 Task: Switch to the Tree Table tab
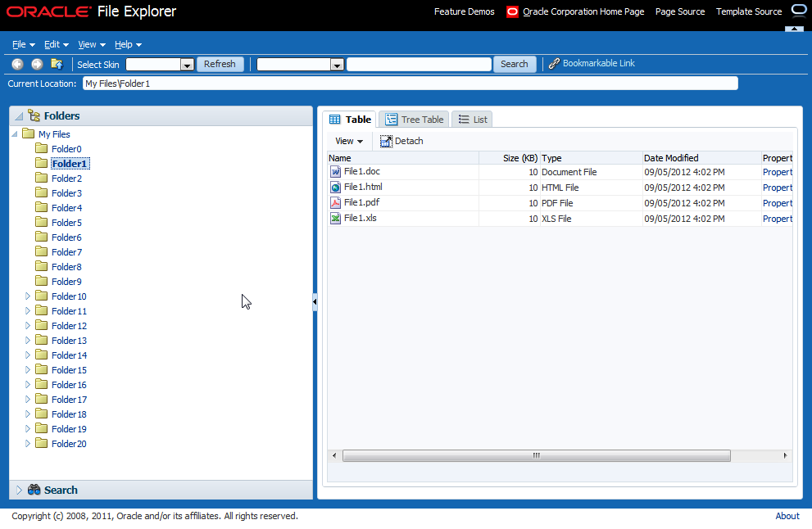(415, 120)
